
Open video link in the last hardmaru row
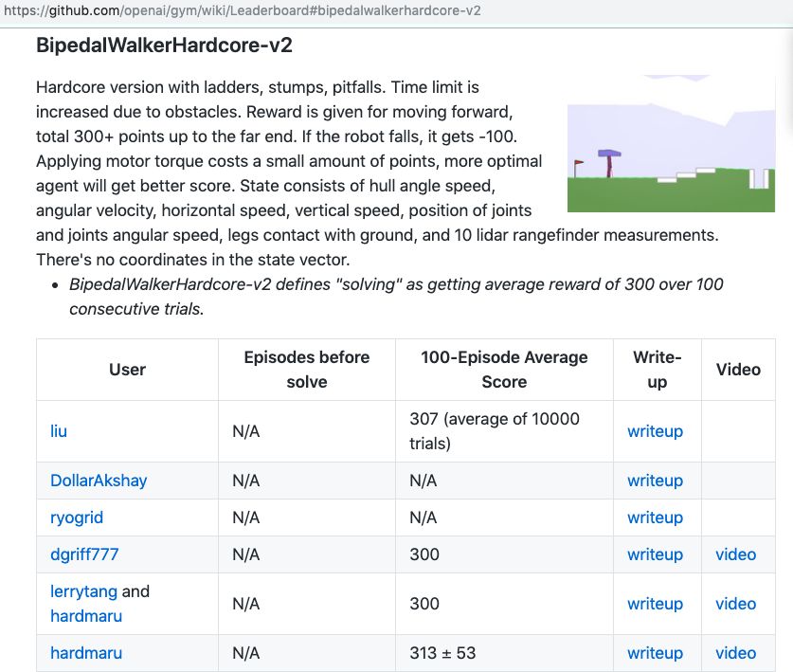pyautogui.click(x=735, y=653)
